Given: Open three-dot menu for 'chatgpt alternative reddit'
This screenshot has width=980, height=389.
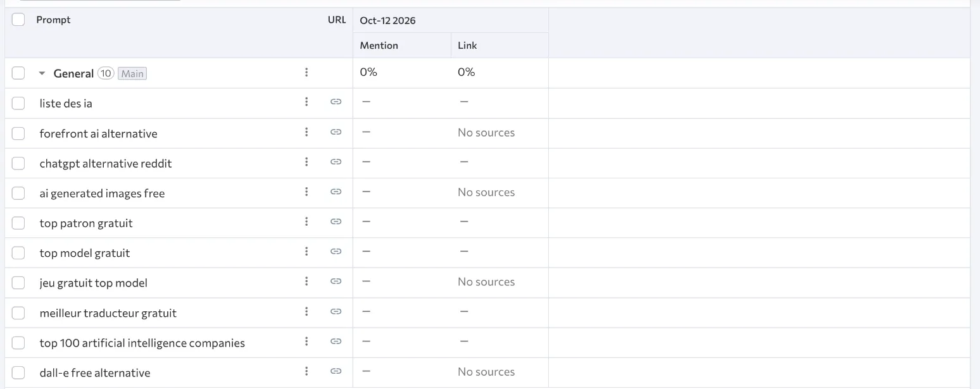Looking at the screenshot, I should [306, 162].
